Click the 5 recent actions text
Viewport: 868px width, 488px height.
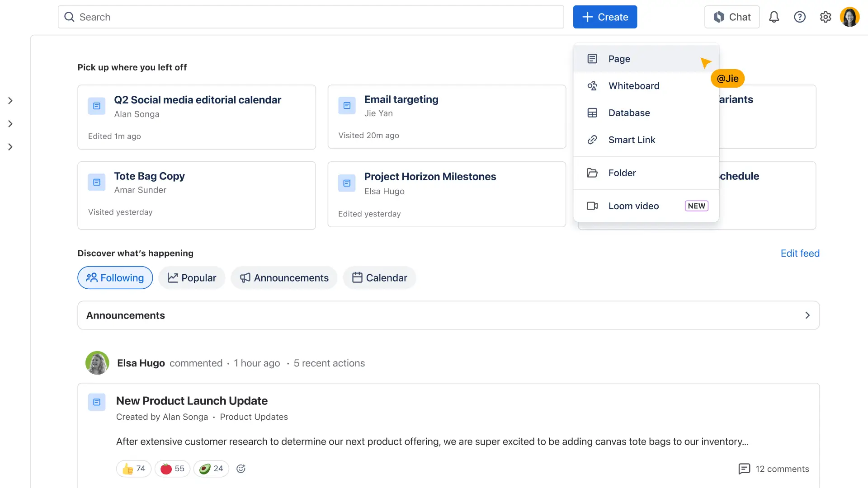click(x=329, y=363)
